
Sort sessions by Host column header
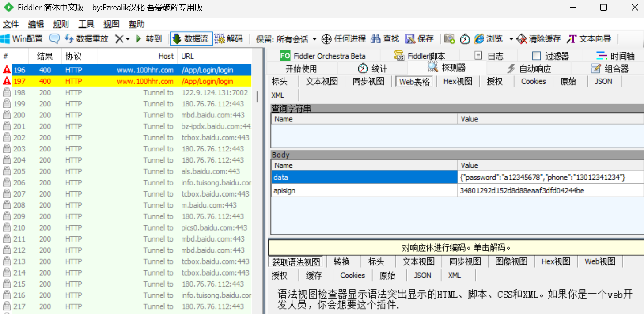[138, 56]
